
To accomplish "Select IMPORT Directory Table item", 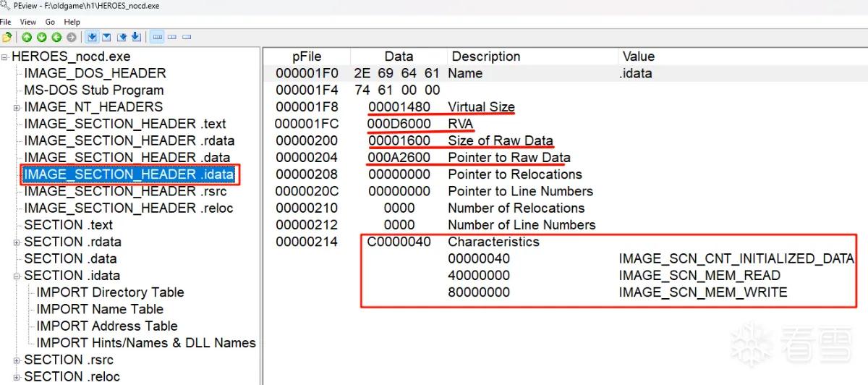I will [110, 292].
